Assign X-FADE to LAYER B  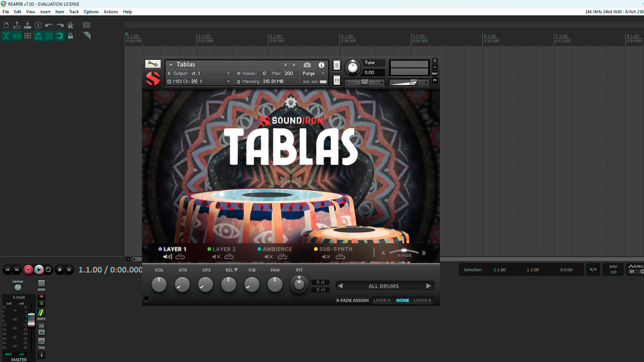click(422, 300)
